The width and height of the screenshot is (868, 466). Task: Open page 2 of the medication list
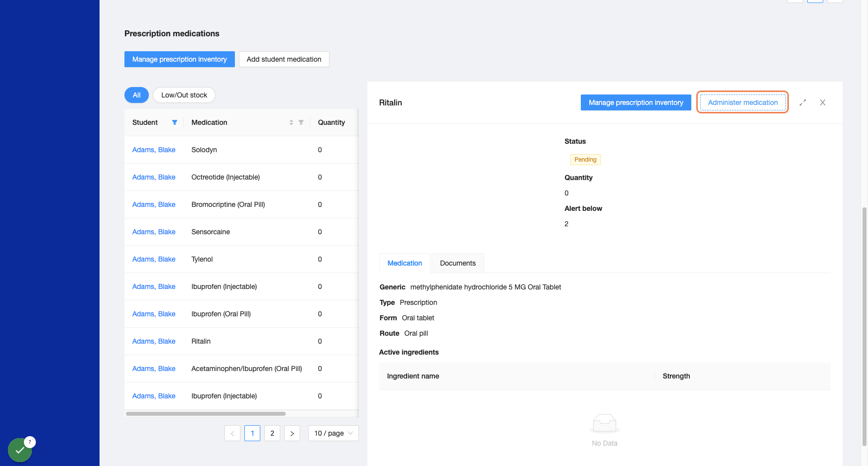pos(272,433)
